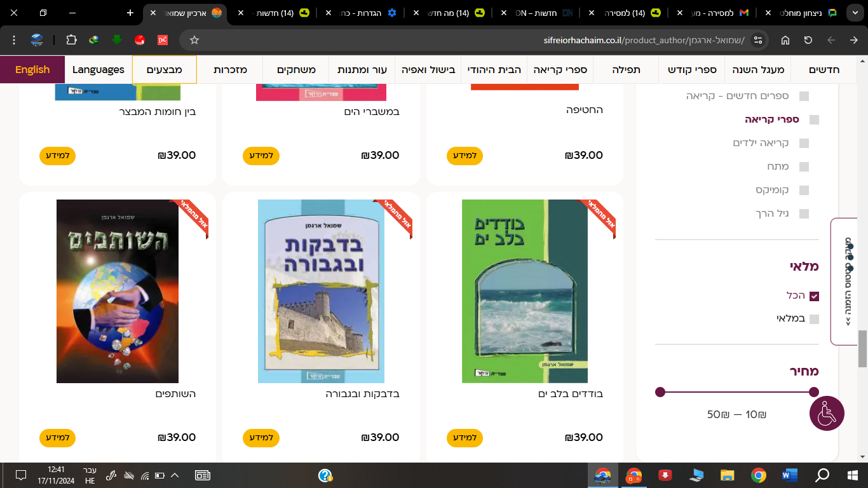Screen dimensions: 868x488
Task: Open the browser home page icon
Action: click(x=785, y=40)
